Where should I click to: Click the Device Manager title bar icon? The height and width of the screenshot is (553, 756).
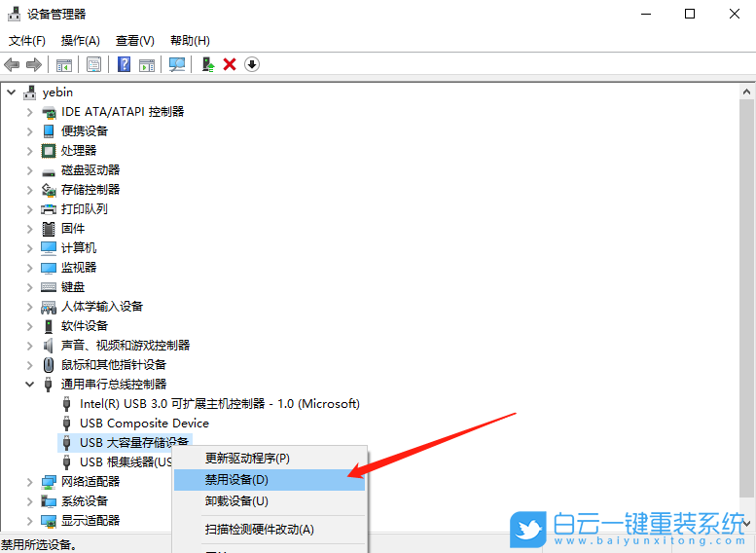15,14
